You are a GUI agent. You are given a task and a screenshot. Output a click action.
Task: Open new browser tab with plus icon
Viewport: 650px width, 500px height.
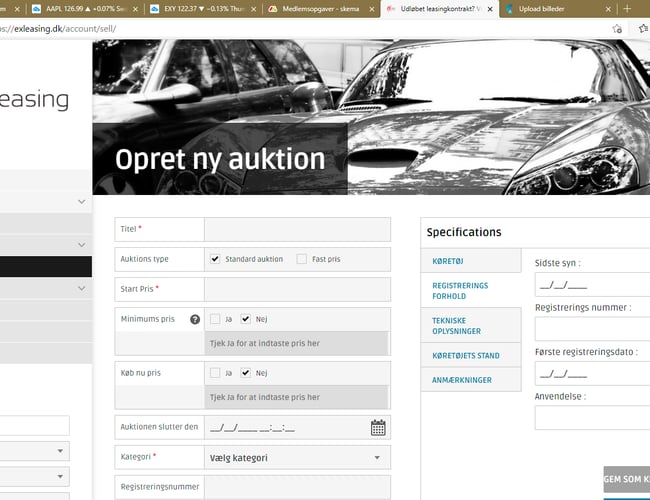(627, 9)
